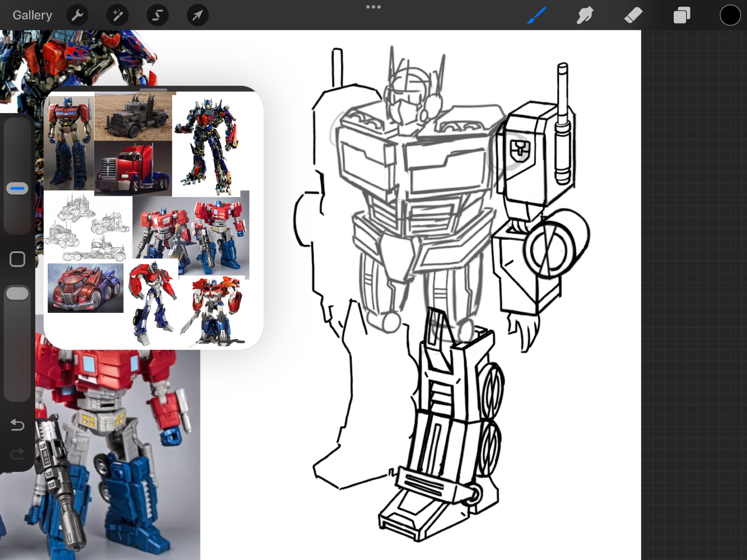Open the Adjustments magic wand menu
747x560 pixels.
(117, 15)
